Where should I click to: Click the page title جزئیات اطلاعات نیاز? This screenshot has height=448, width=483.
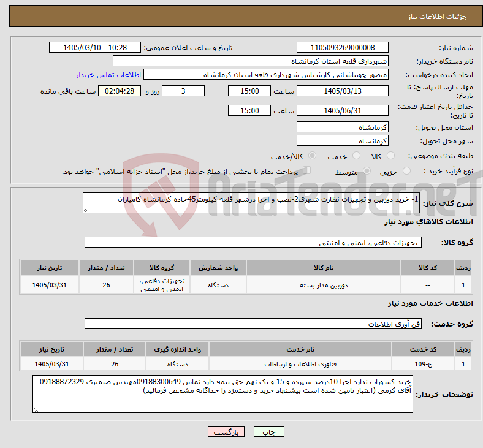click(438, 17)
